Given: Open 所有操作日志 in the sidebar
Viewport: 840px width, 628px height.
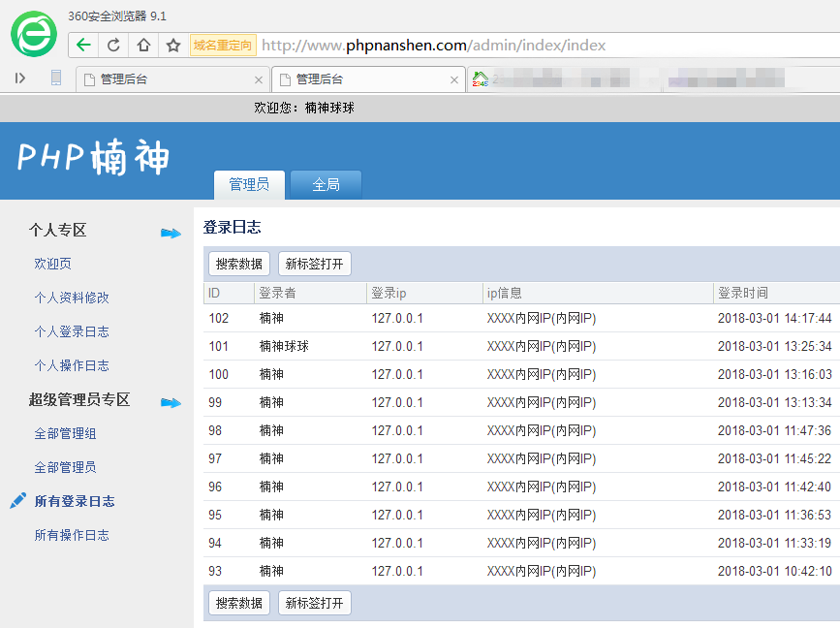Looking at the screenshot, I should [x=72, y=535].
